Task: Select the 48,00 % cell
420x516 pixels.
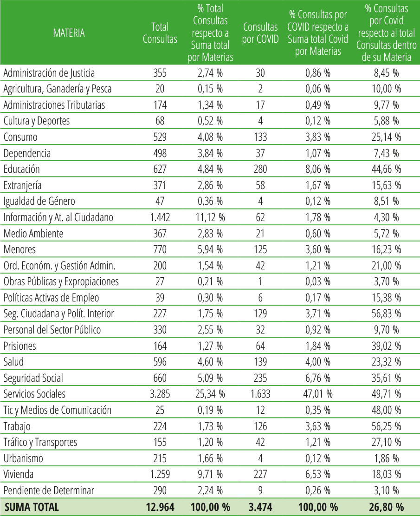Action: pos(387,410)
